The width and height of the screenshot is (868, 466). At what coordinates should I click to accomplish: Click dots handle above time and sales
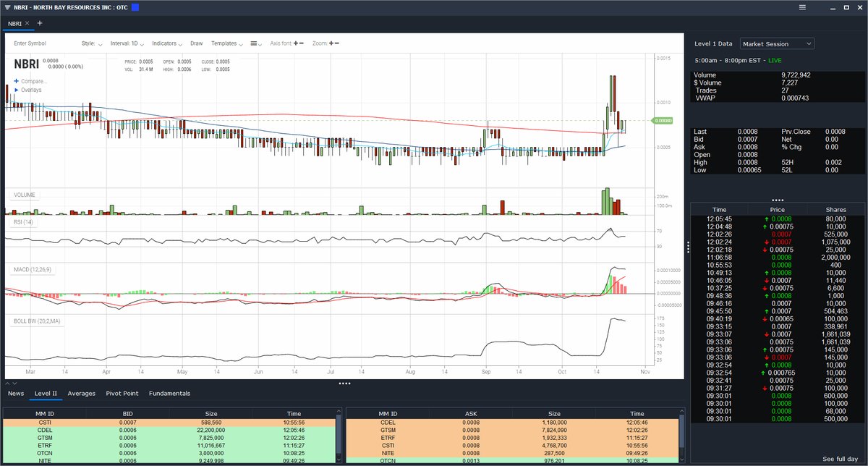pyautogui.click(x=778, y=200)
